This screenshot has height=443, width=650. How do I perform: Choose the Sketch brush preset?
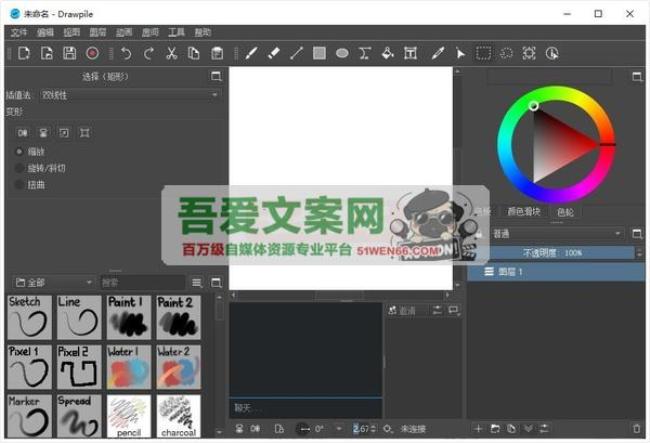pos(29,317)
